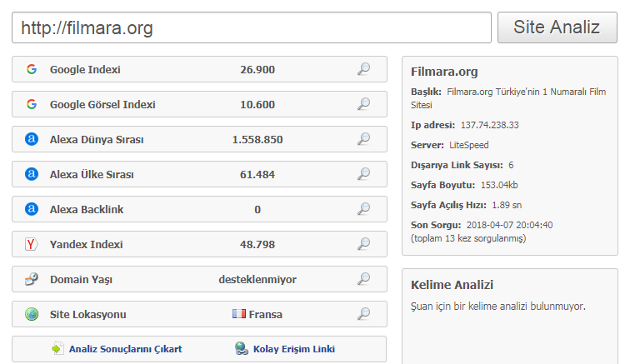Open the Analiz Sonuçlarını Çıkart link
Image resolution: width=620 pixels, height=364 pixels.
125,349
